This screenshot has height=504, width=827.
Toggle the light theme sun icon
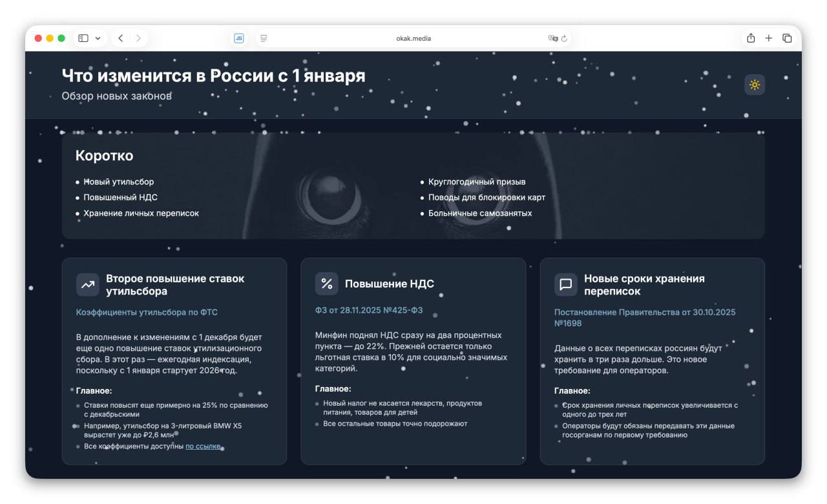[x=754, y=85]
